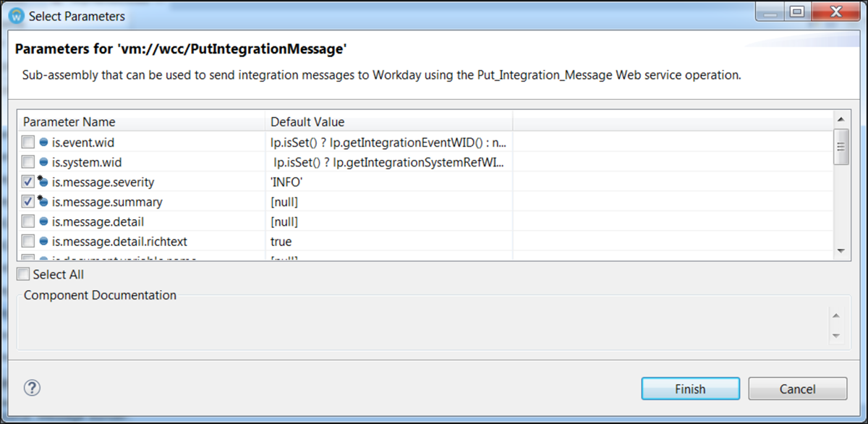Uncheck the is.message.severity checkbox
This screenshot has height=424, width=868.
[x=28, y=182]
